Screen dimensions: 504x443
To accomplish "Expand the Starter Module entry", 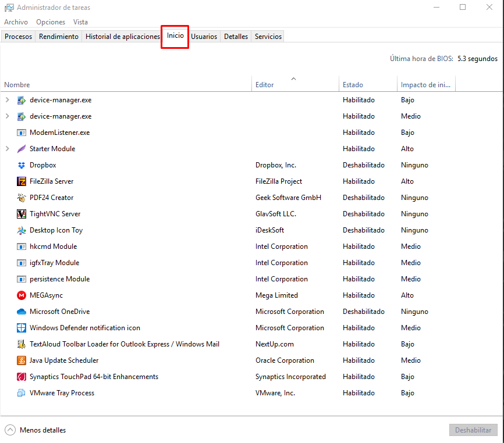I will (x=8, y=149).
